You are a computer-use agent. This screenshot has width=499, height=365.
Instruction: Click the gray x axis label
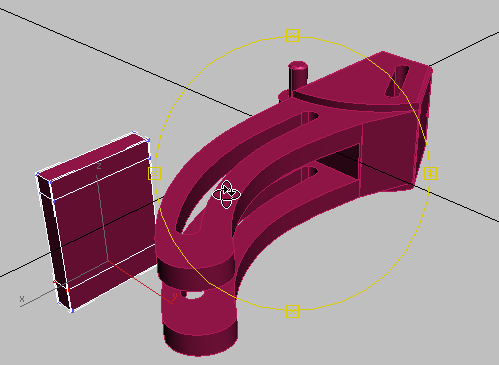pos(22,299)
